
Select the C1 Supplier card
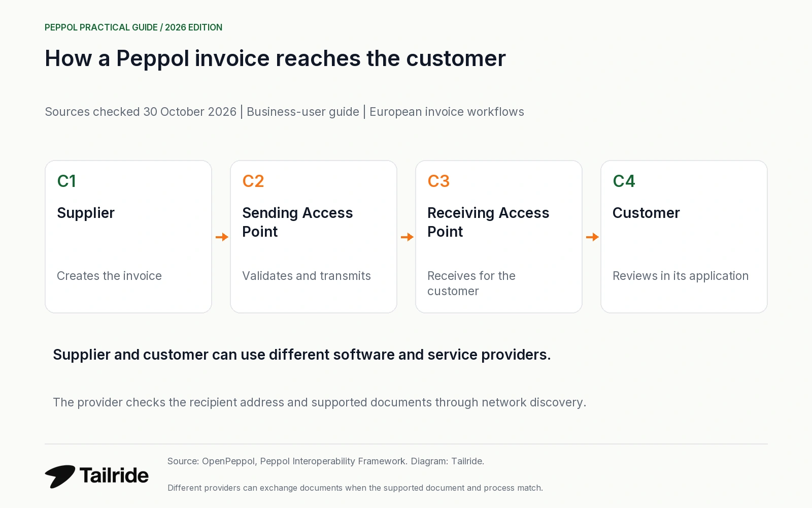pos(128,237)
